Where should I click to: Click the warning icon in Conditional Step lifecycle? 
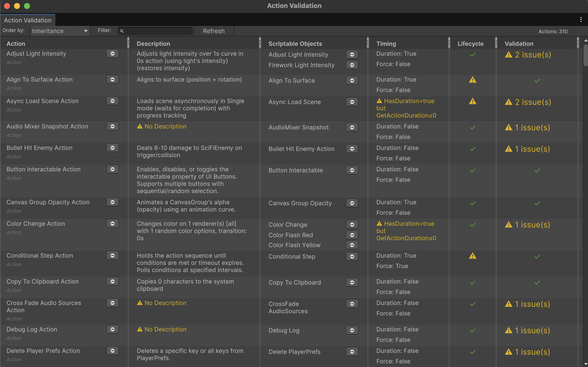click(x=472, y=256)
